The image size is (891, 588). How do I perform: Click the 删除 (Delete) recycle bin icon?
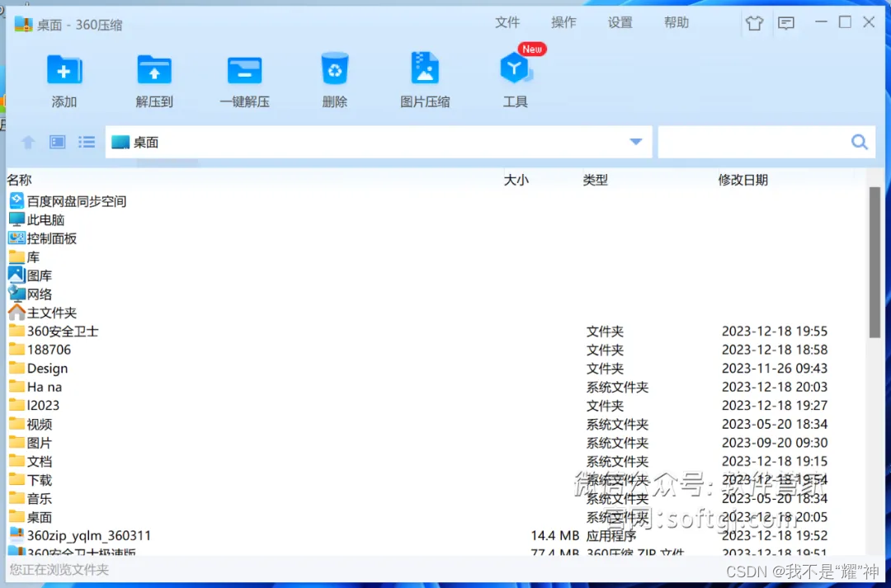(335, 68)
